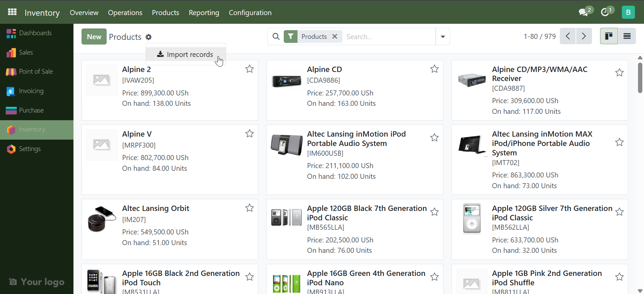644x294 pixels.
Task: Favorite Apple 120GB Black iPod Classic
Action: [x=434, y=212]
